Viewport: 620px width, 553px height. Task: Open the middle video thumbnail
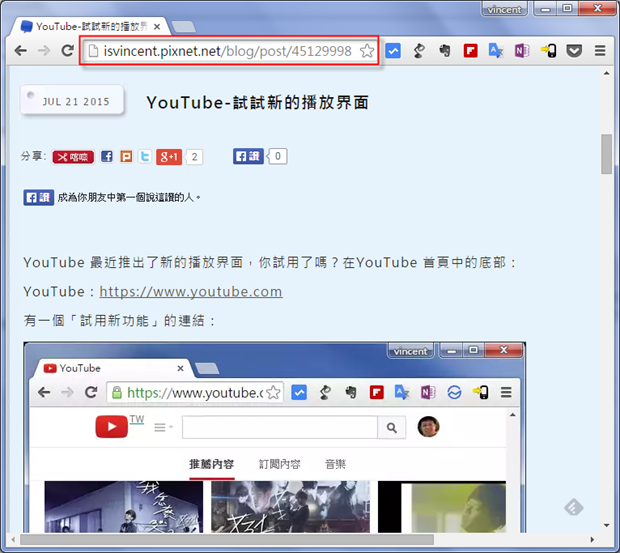click(291, 506)
